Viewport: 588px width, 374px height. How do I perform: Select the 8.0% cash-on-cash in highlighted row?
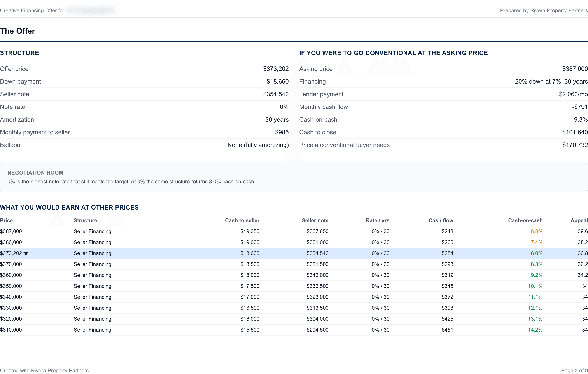coord(536,253)
